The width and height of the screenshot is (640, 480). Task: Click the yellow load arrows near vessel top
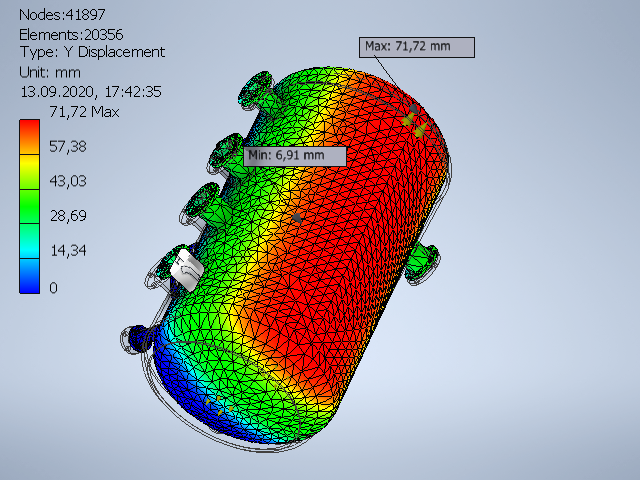[415, 125]
